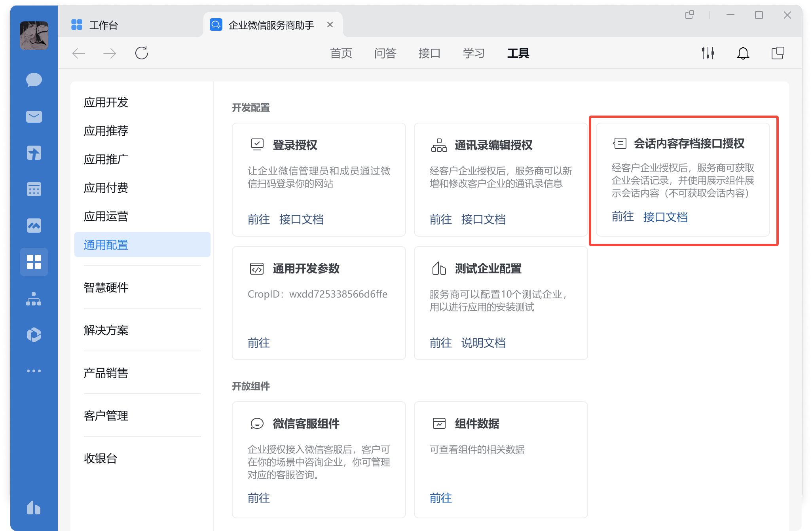The height and width of the screenshot is (531, 812).
Task: Switch to the 工作台 tab
Action: click(103, 25)
